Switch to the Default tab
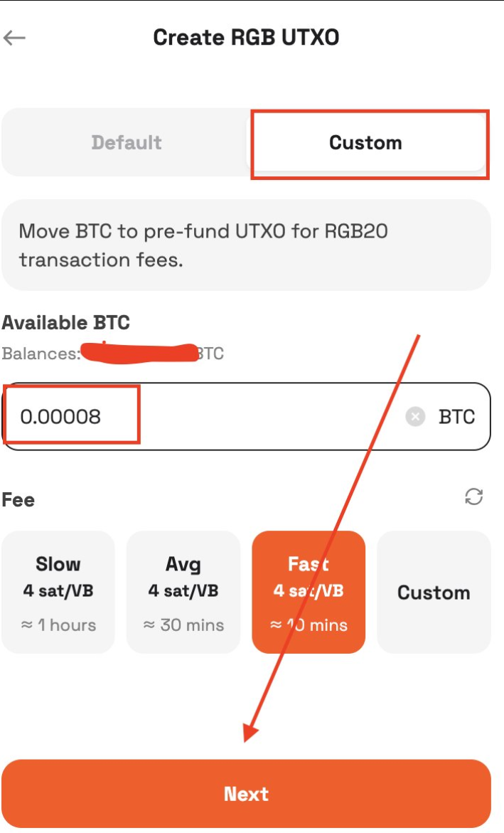This screenshot has width=504, height=833. point(127,142)
